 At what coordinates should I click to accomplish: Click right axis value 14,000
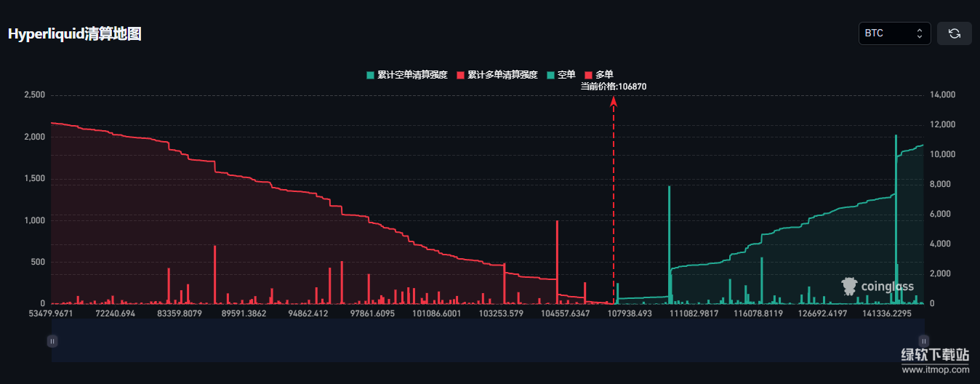point(943,95)
